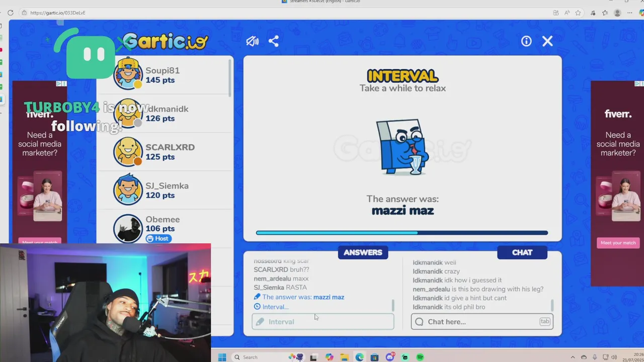Image resolution: width=644 pixels, height=362 pixels.
Task: Use the answers panel scrollbar
Action: pyautogui.click(x=393, y=306)
